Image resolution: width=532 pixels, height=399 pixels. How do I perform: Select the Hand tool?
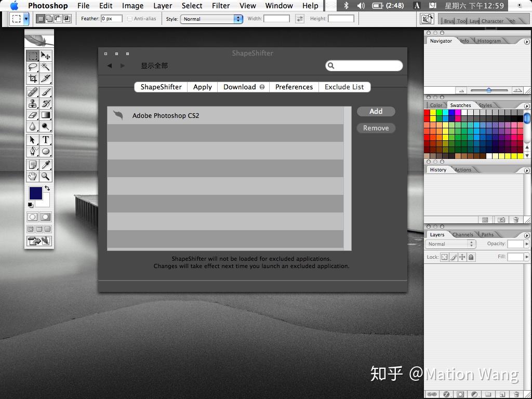click(33, 176)
